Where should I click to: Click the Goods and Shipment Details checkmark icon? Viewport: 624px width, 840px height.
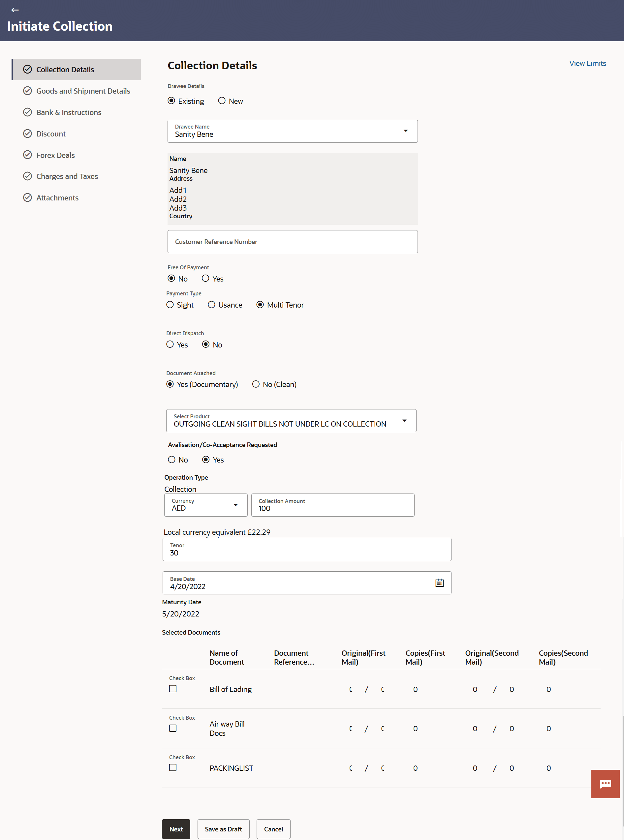28,91
